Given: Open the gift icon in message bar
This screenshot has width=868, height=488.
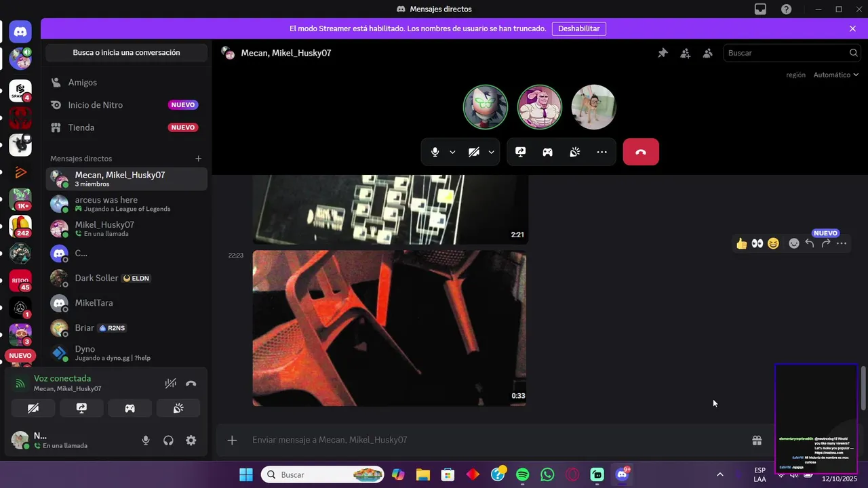Looking at the screenshot, I should (x=757, y=441).
